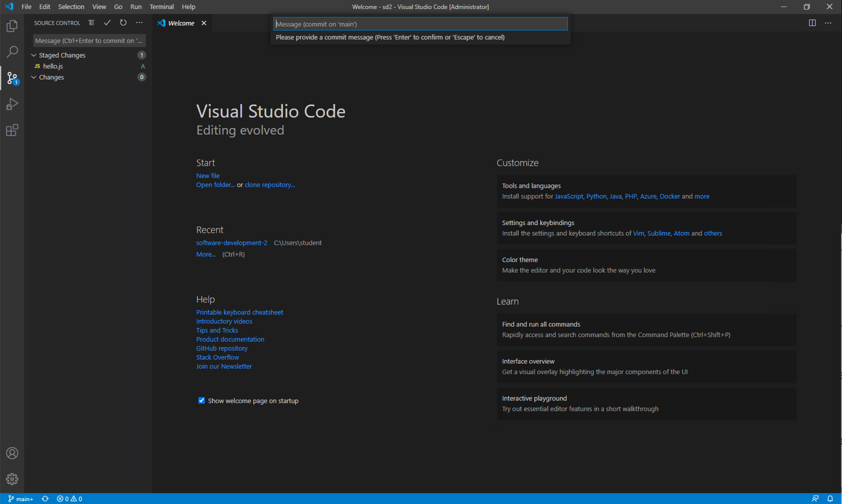This screenshot has height=504, width=842.
Task: Split the editor to the right
Action: [812, 23]
